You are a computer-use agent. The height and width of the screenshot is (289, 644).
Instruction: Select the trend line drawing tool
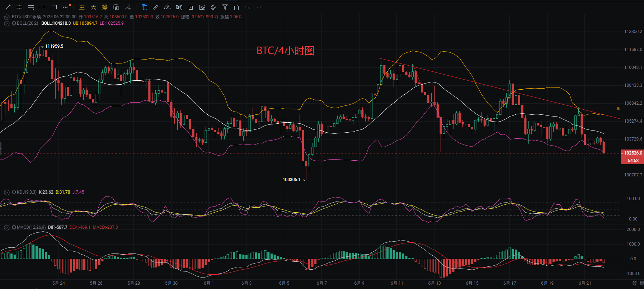(x=8, y=7)
